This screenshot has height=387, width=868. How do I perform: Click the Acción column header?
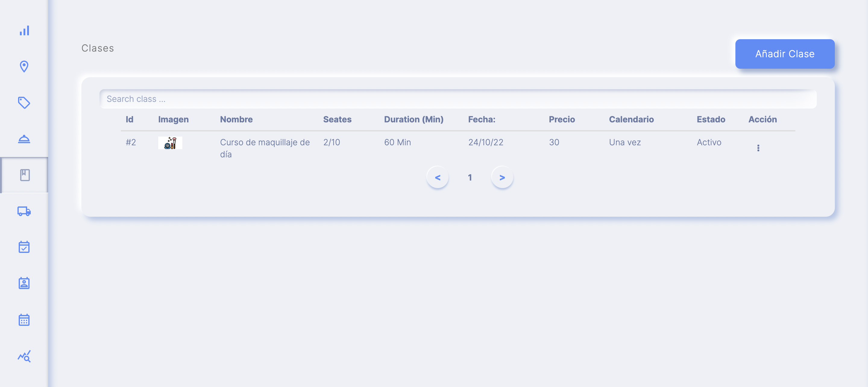point(763,119)
